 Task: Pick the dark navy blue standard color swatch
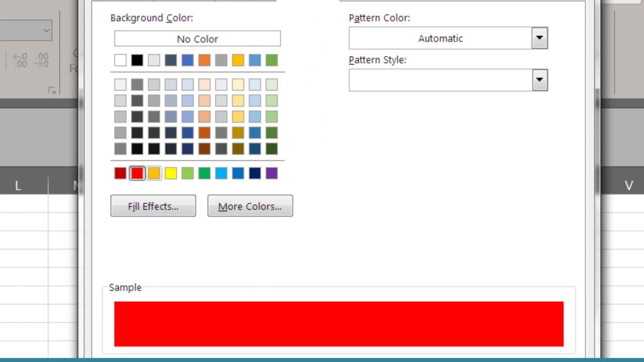pyautogui.click(x=255, y=173)
